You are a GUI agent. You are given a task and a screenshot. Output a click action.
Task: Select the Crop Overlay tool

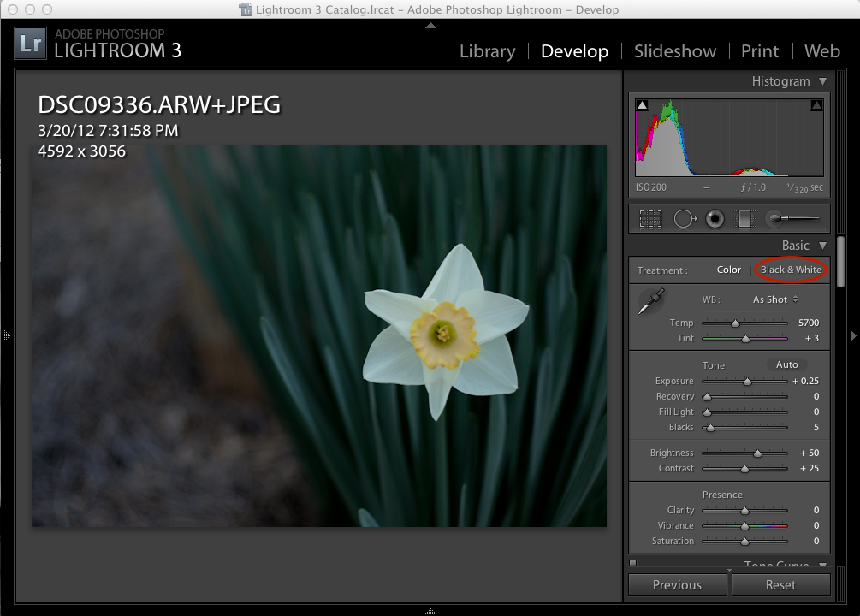[650, 219]
